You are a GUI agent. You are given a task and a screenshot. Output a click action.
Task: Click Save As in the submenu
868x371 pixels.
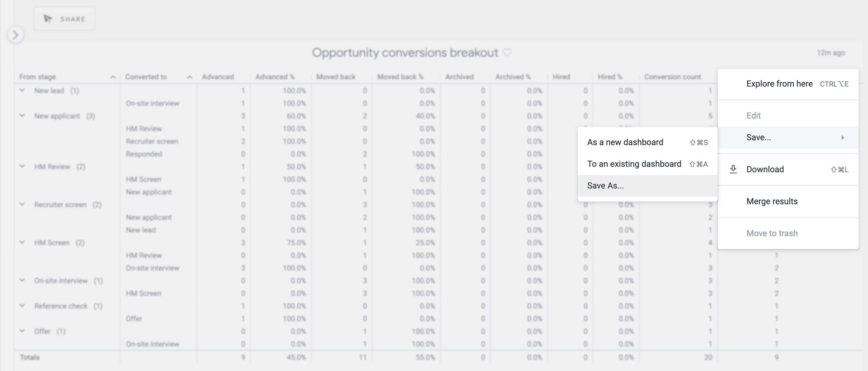(605, 185)
